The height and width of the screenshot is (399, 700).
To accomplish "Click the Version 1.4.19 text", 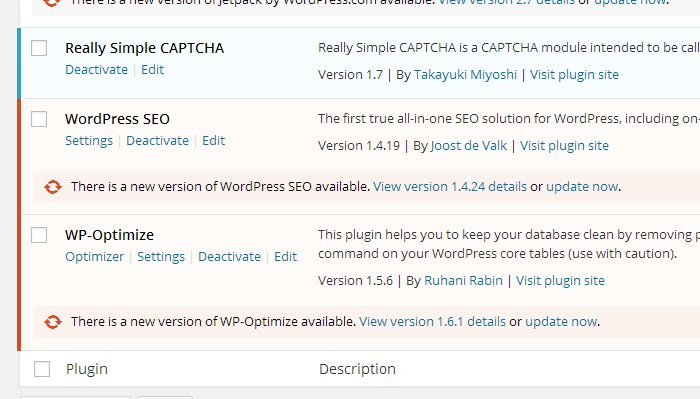I will coord(359,145).
